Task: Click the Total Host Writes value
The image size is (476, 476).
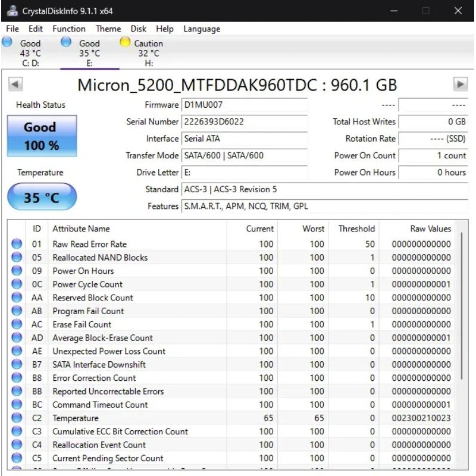Action: coord(433,122)
